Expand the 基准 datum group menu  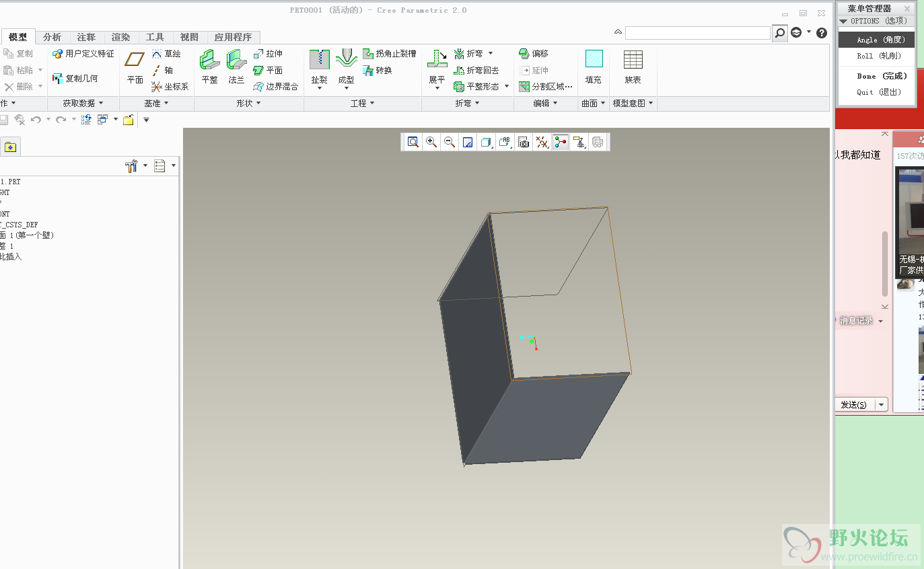tap(156, 103)
